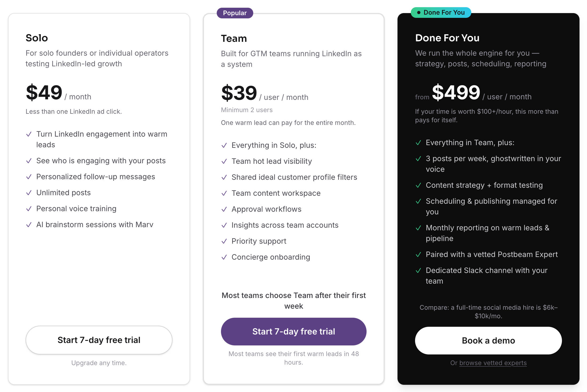Open the browse vetted experts link

click(493, 363)
